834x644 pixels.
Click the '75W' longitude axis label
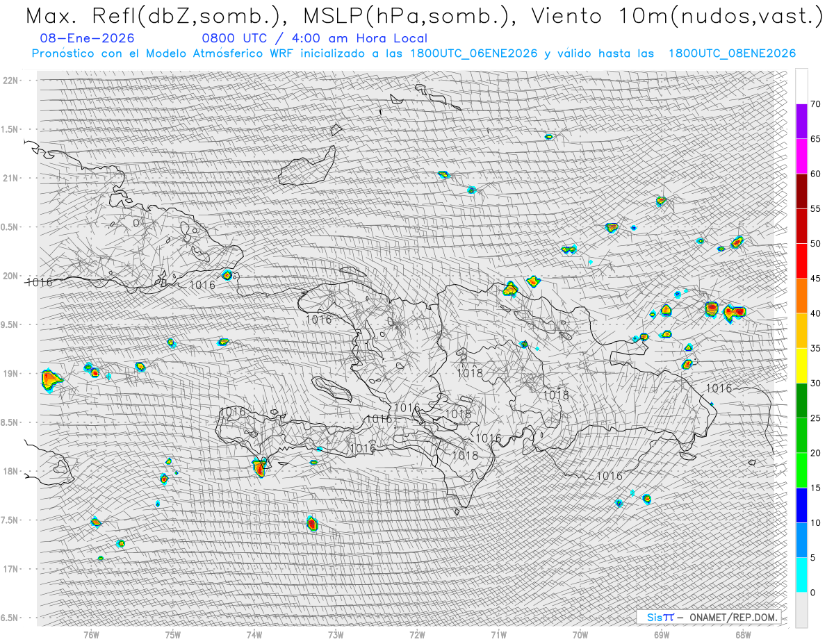173,634
